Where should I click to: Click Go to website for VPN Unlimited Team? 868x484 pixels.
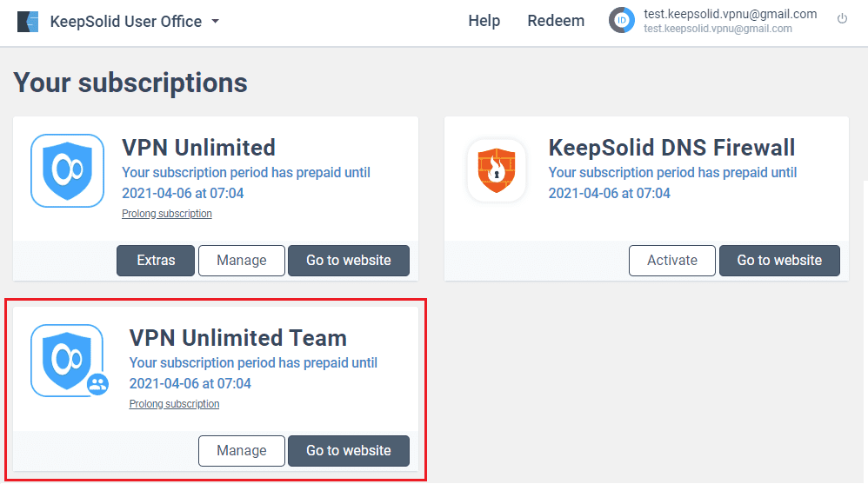[349, 451]
